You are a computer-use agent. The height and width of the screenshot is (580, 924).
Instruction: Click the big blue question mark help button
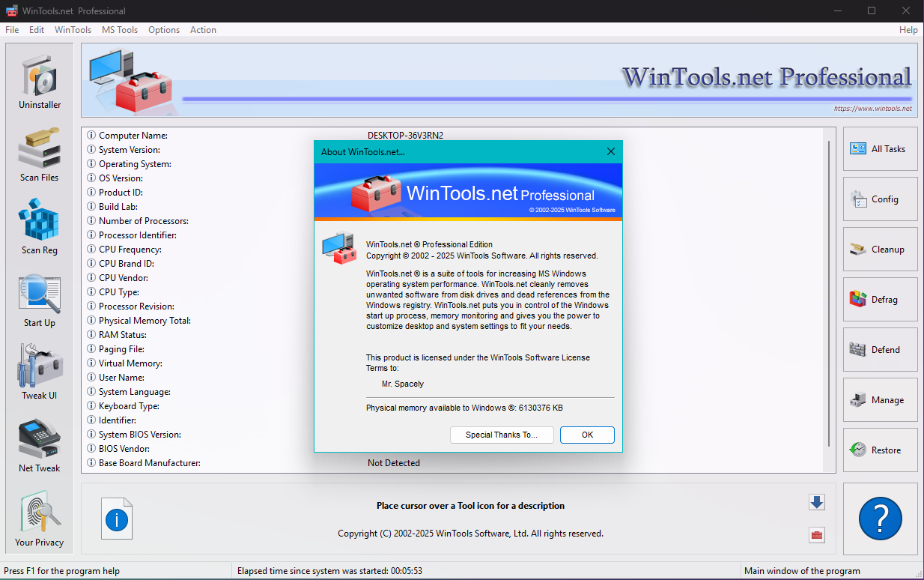pos(880,519)
